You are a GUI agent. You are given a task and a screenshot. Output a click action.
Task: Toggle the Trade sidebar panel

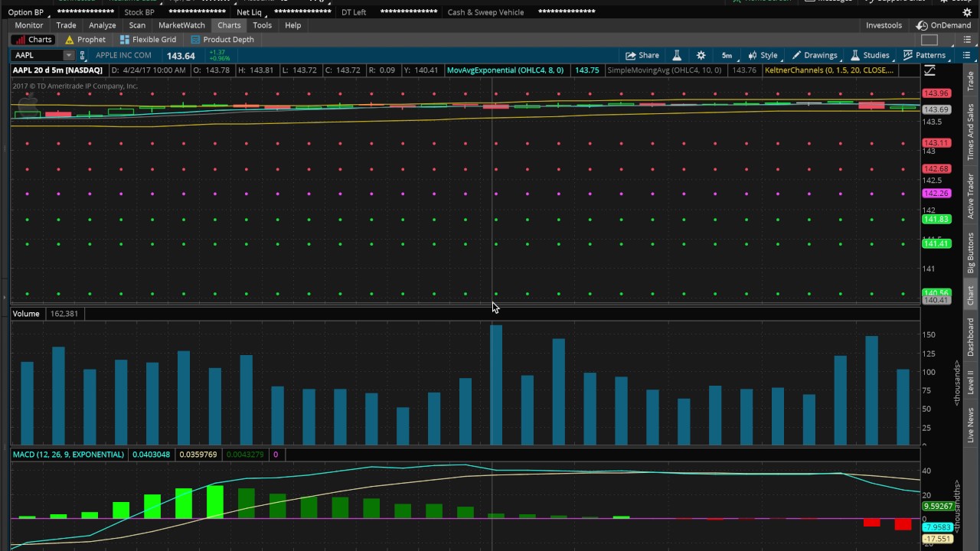coord(971,80)
